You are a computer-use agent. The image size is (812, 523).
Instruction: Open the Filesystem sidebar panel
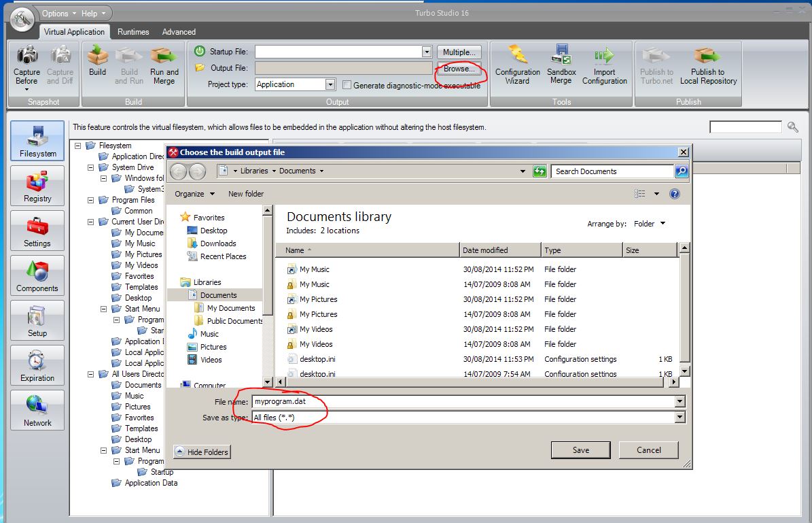click(38, 141)
